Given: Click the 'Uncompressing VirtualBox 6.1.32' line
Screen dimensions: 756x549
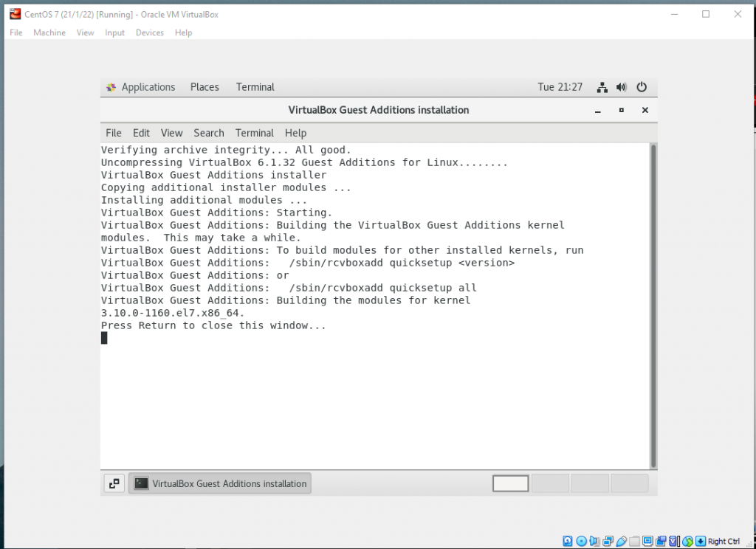Looking at the screenshot, I should coord(304,162).
